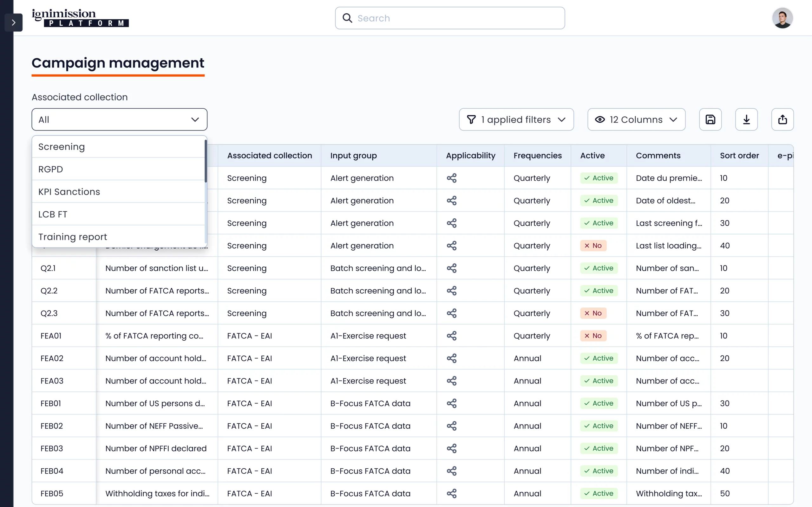Expand the left sidebar with arrow button
This screenshot has height=507, width=812.
point(13,22)
